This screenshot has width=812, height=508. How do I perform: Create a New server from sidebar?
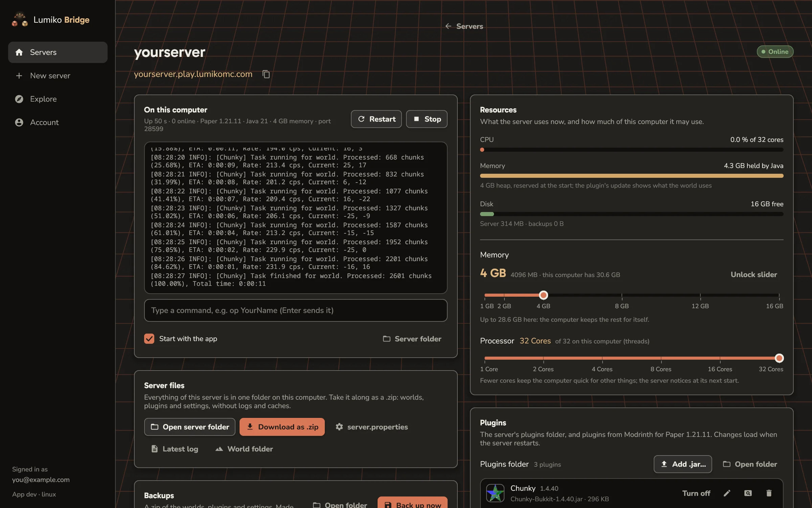[58, 76]
